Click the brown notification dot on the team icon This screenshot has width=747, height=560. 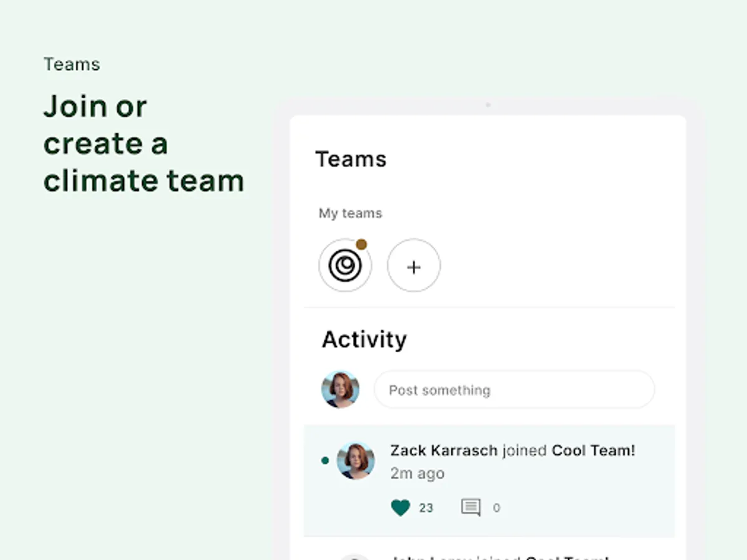(361, 245)
